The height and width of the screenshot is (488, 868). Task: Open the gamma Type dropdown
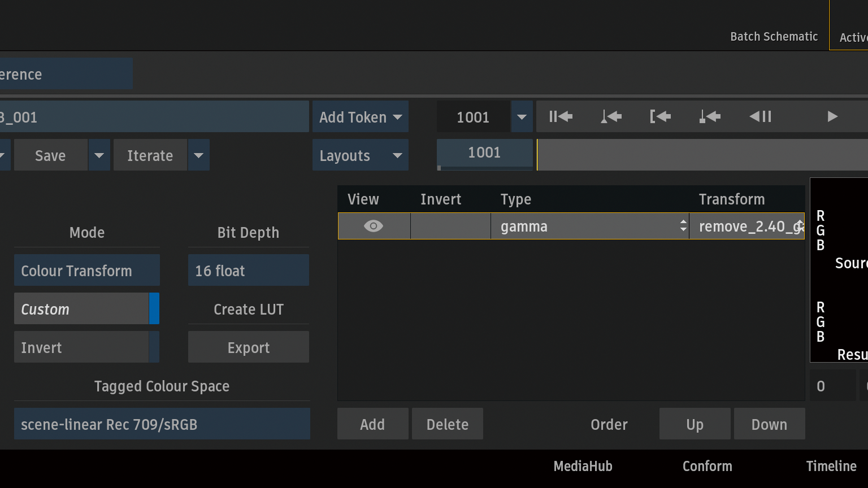589,226
